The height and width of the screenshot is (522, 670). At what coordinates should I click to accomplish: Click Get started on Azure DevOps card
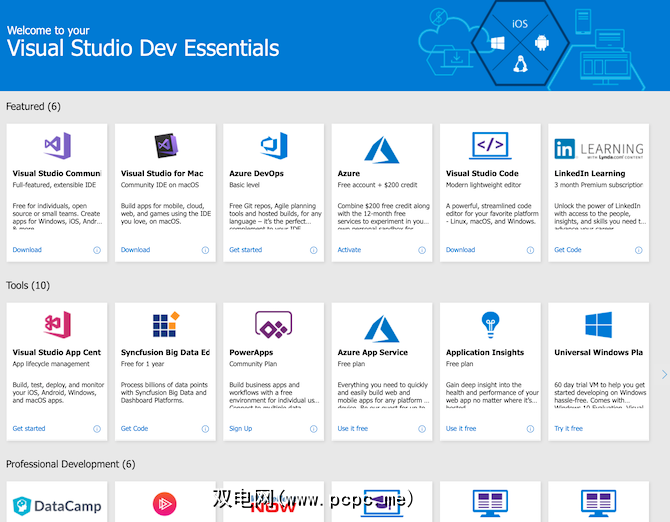tap(245, 250)
